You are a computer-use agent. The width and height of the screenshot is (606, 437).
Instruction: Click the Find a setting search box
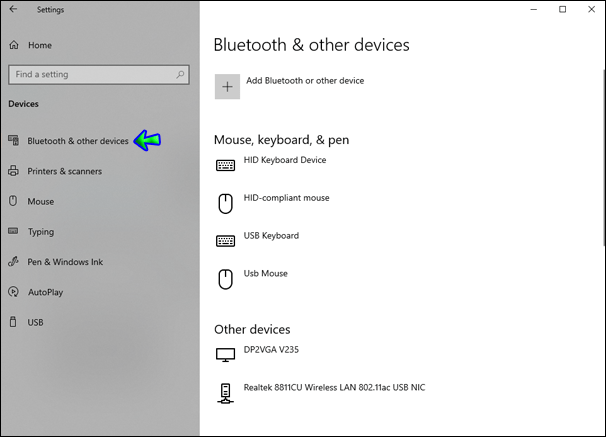tap(99, 75)
